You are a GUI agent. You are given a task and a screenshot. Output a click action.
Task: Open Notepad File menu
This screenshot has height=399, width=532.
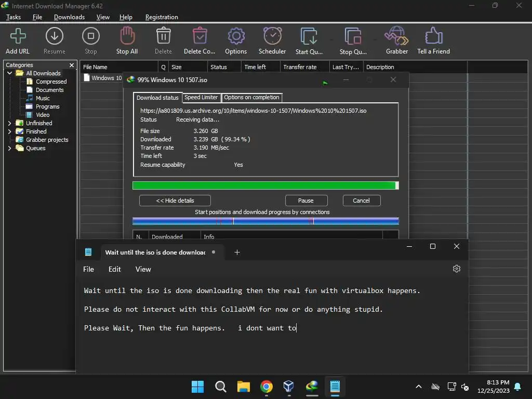(x=88, y=270)
